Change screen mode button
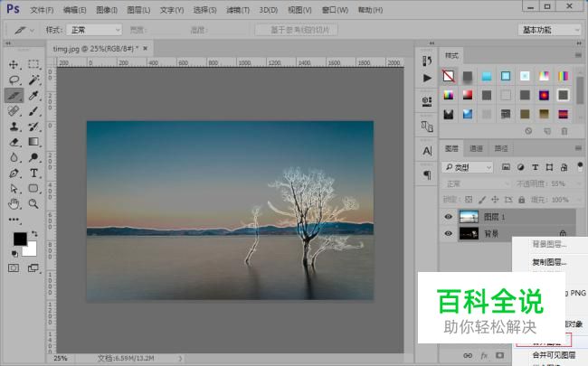The width and height of the screenshot is (588, 366). point(33,267)
